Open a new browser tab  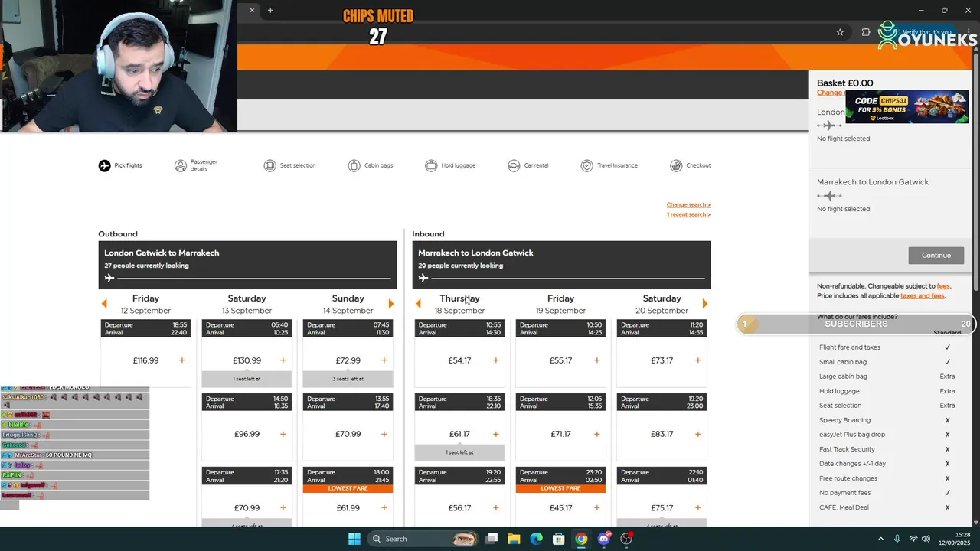[x=270, y=10]
